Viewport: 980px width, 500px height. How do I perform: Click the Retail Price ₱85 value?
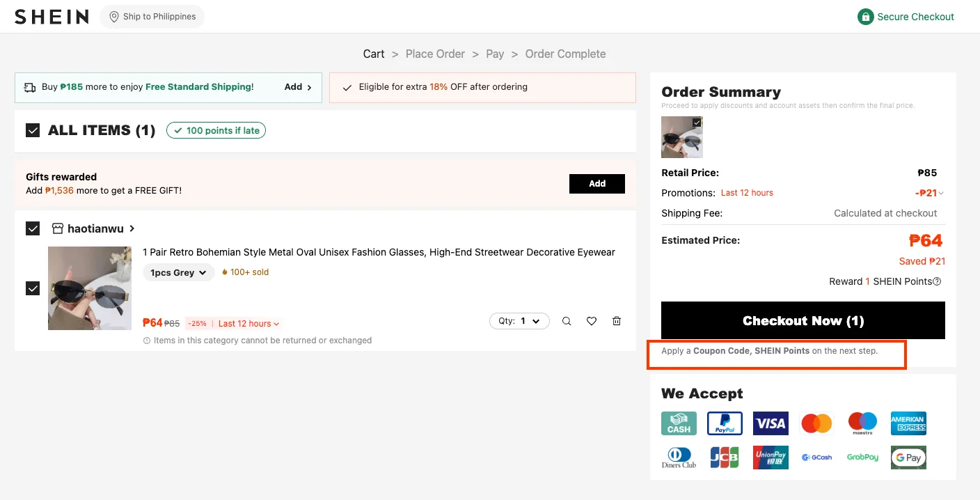coord(927,173)
